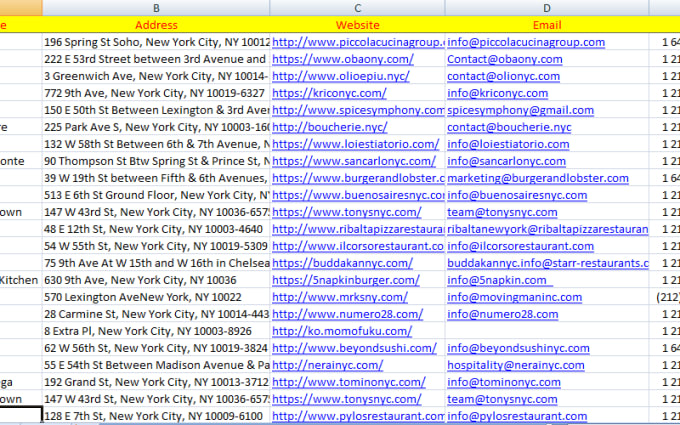This screenshot has height=425, width=680.
Task: Click email marketing@burgerandlobster.com
Action: tap(538, 178)
